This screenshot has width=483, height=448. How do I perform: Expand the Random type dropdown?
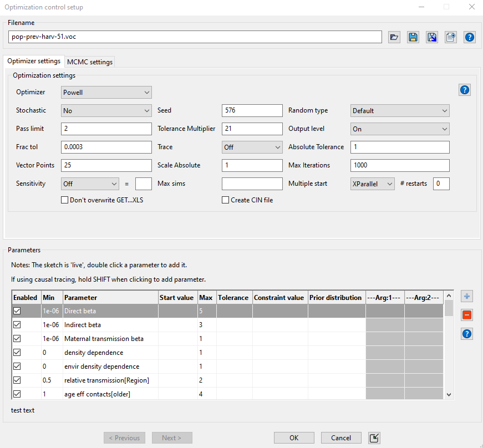[x=399, y=110]
